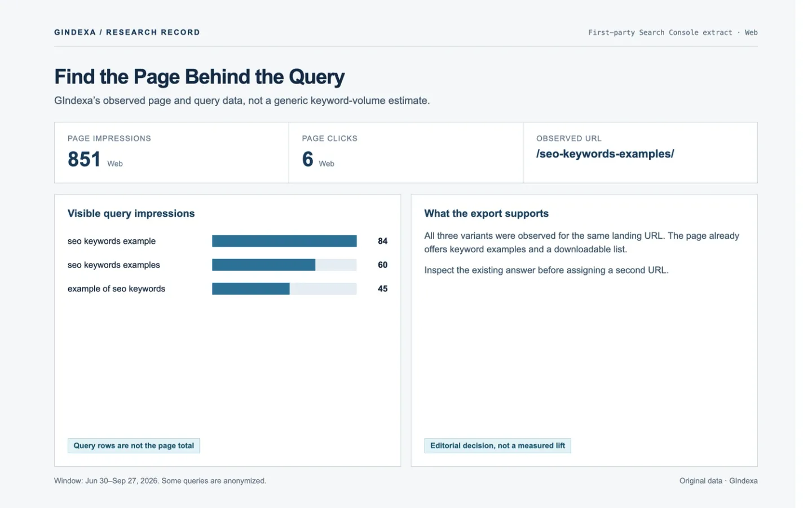Click the bar for seo keywords examples
Screen dimensions: 812x508
tap(263, 265)
